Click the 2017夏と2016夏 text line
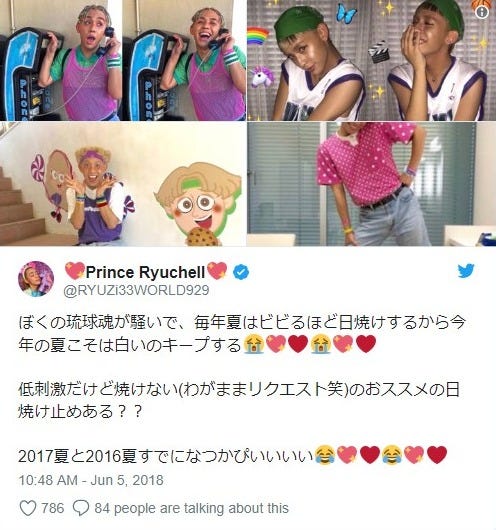The width and height of the screenshot is (496, 530). pyautogui.click(x=233, y=455)
